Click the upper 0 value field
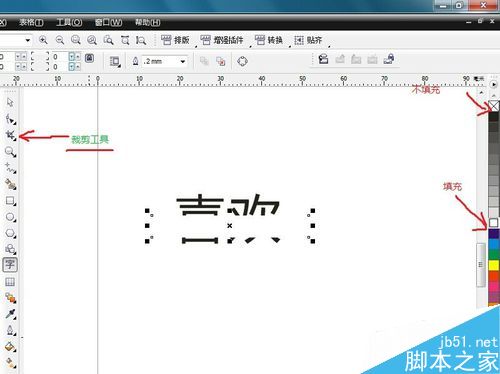500x374 pixels. pyautogui.click(x=59, y=57)
